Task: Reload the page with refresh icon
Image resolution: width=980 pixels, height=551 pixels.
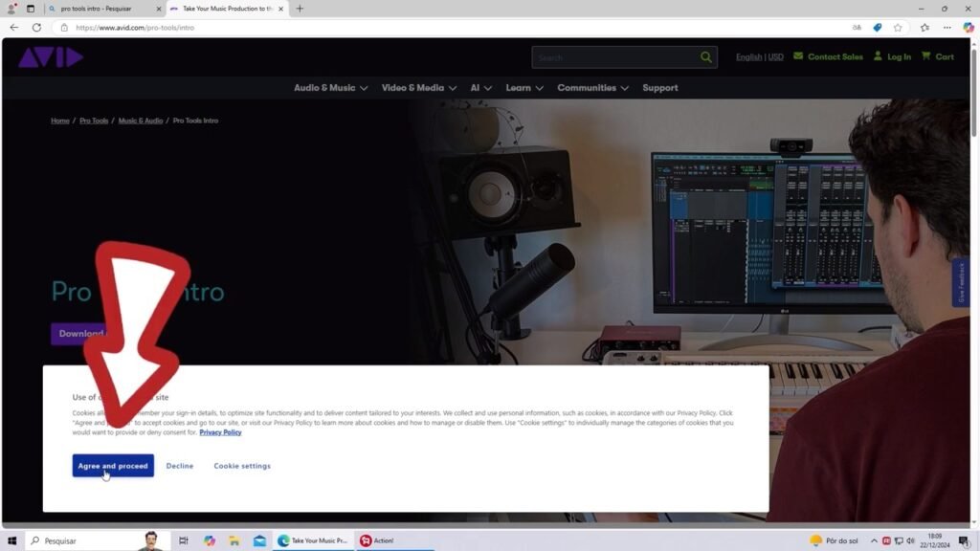Action: [x=37, y=28]
